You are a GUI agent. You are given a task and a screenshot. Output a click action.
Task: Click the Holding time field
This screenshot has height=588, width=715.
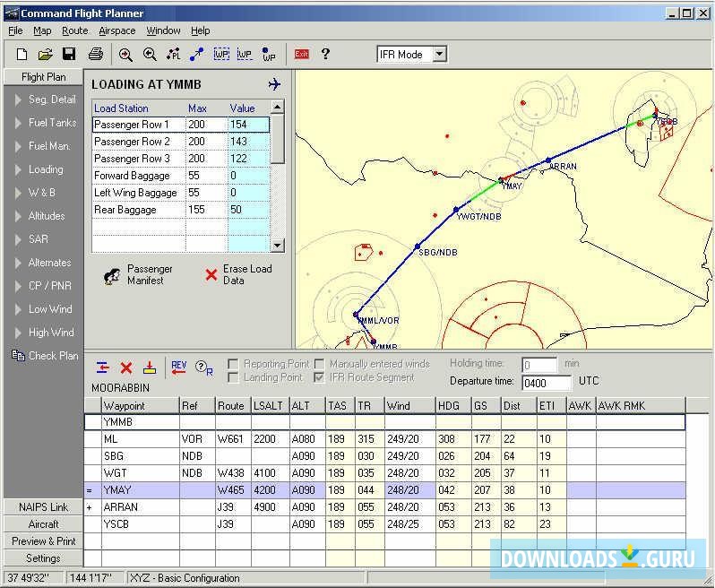539,365
